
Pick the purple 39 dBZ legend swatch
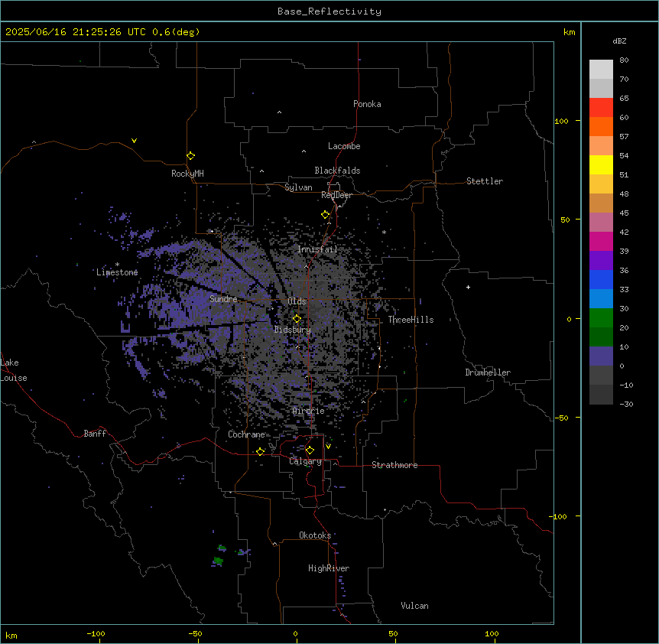click(601, 261)
